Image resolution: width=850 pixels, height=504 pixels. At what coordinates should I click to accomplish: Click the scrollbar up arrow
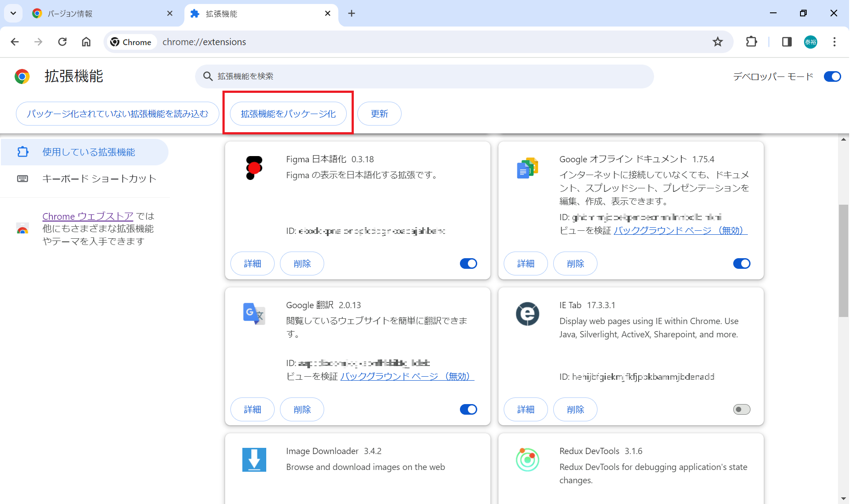(843, 139)
